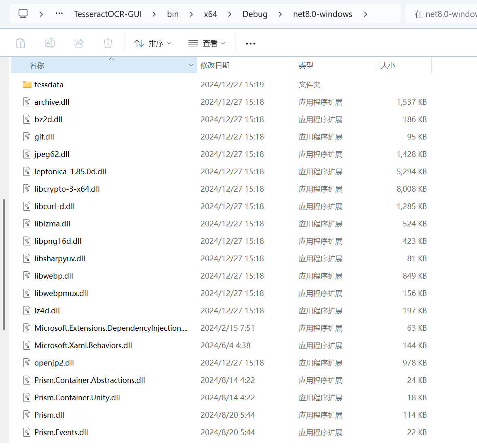Expand chevron after x64 breadcrumb
The width and height of the screenshot is (477, 448).
(x=230, y=14)
